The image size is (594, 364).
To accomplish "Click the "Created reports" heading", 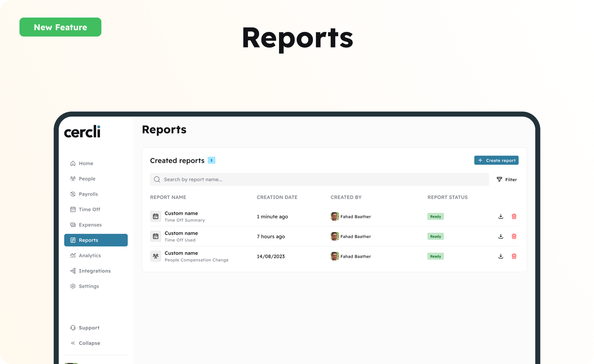I will 177,160.
